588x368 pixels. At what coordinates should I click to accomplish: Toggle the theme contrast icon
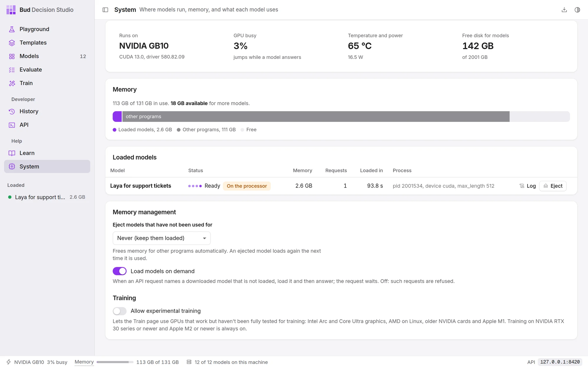(577, 10)
